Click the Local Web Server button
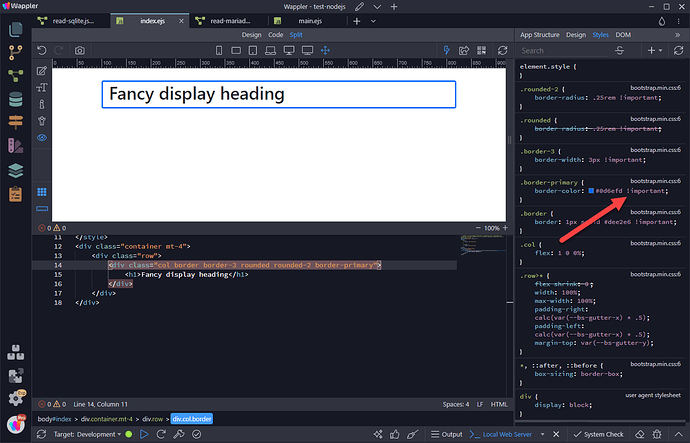 click(501, 434)
